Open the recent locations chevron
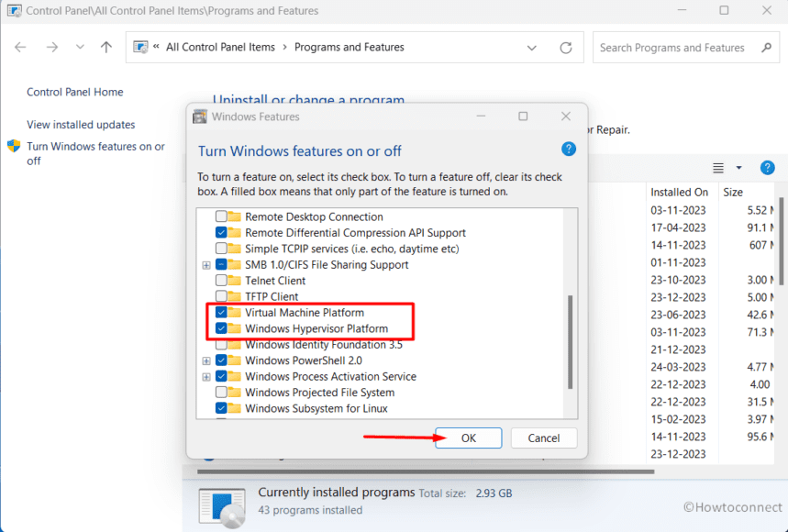 point(80,47)
